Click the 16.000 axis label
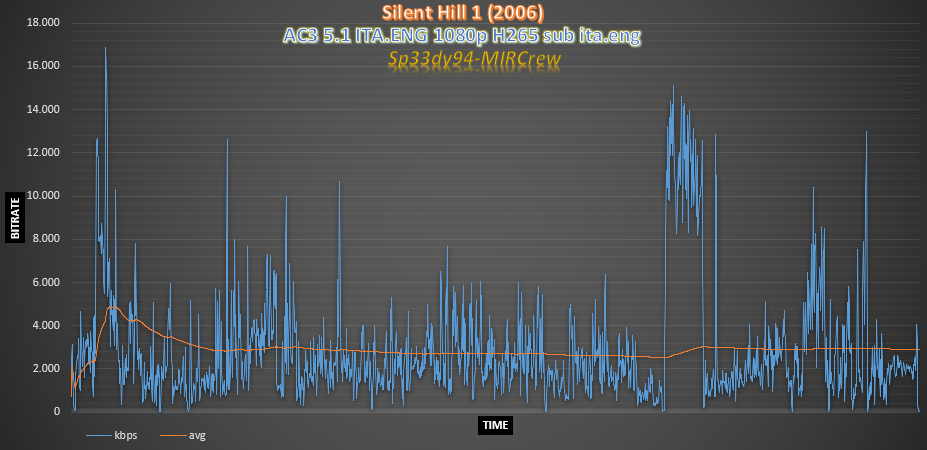Image resolution: width=927 pixels, height=450 pixels. click(44, 66)
